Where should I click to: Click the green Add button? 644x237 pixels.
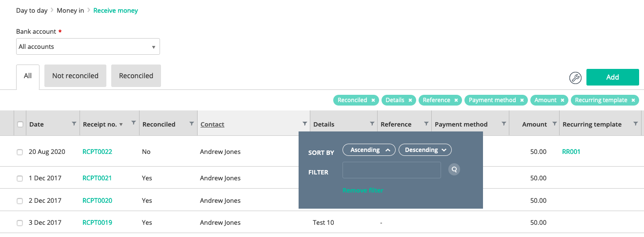pyautogui.click(x=613, y=77)
